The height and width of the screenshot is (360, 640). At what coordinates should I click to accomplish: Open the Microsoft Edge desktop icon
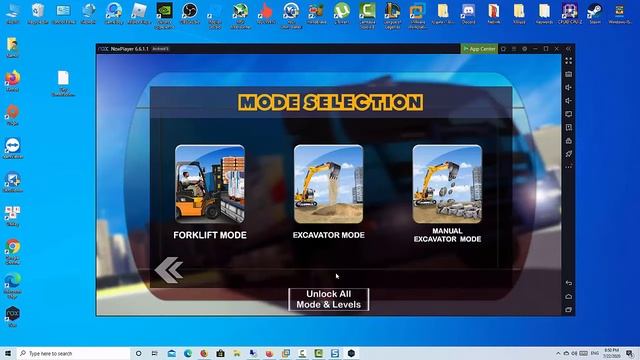(x=12, y=285)
